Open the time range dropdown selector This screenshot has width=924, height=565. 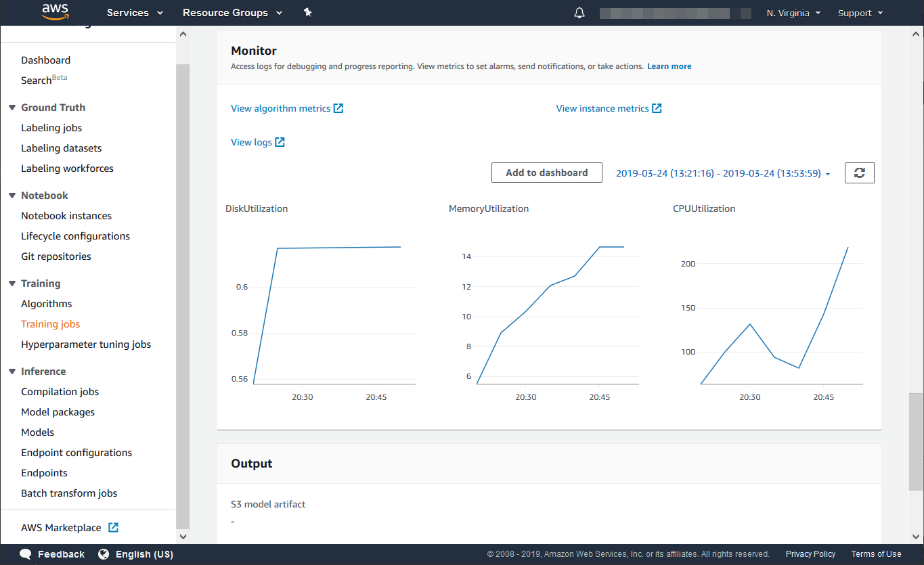click(x=723, y=173)
